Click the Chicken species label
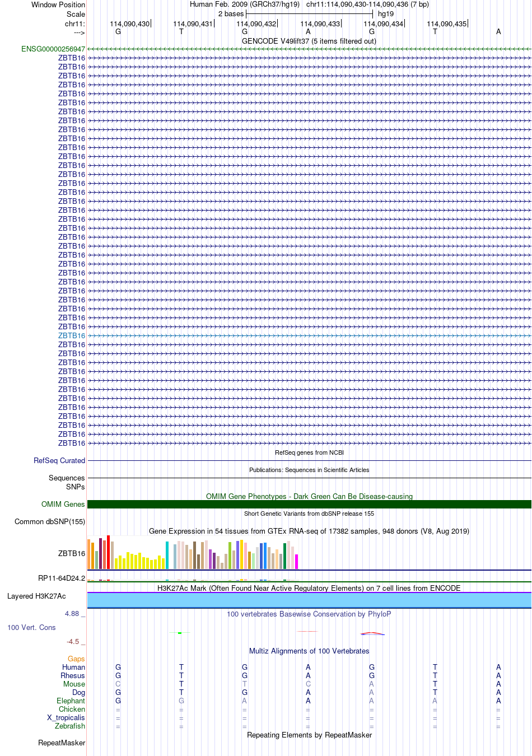Screen dimensions: 532x756 [x=72, y=710]
